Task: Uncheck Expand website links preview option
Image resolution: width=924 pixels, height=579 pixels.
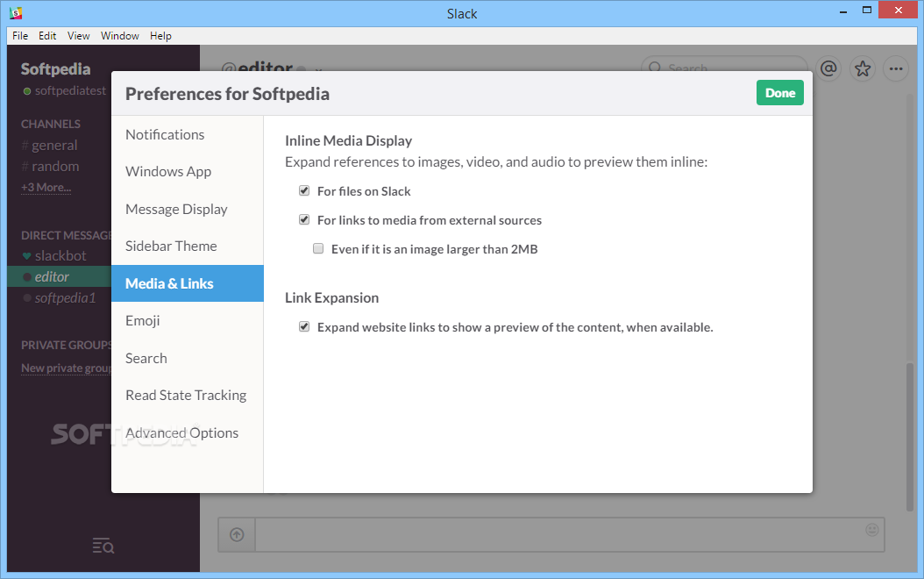Action: point(304,326)
